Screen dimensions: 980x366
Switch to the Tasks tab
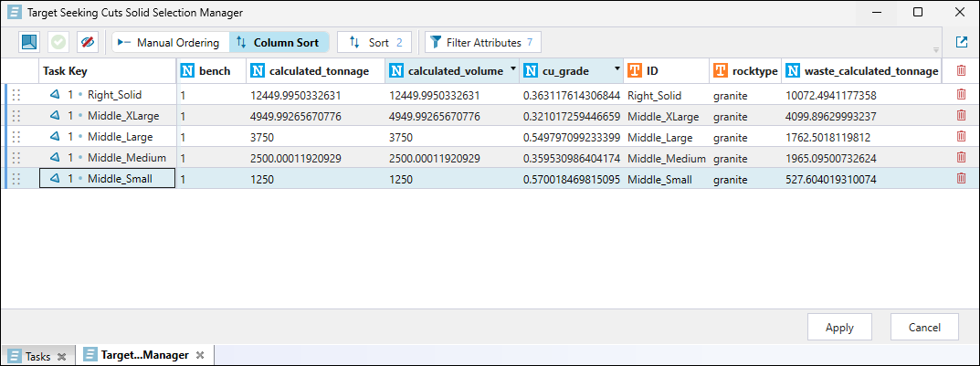(37, 355)
